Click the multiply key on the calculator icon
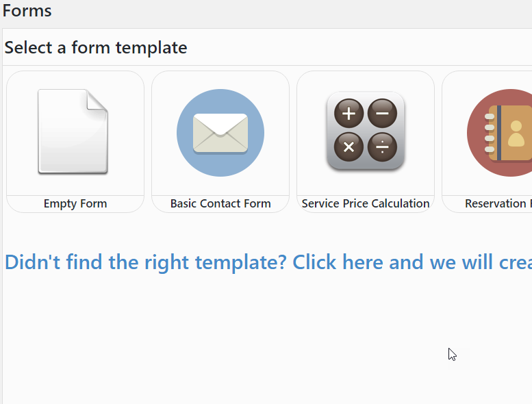The height and width of the screenshot is (404, 532). (x=349, y=147)
